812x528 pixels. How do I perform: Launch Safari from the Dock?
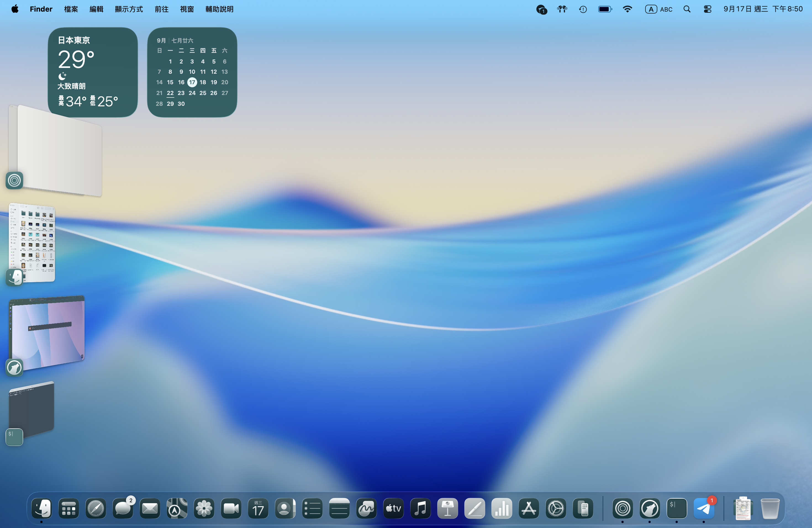(96, 509)
